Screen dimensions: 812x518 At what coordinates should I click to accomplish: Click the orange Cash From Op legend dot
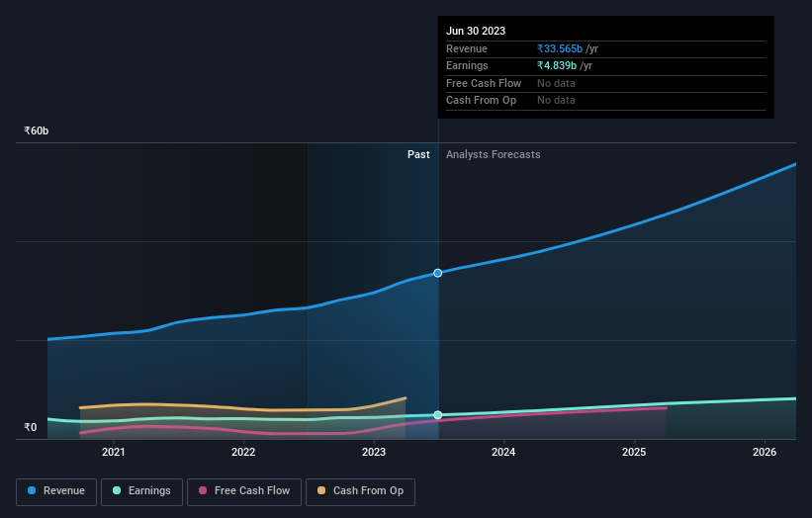point(321,490)
